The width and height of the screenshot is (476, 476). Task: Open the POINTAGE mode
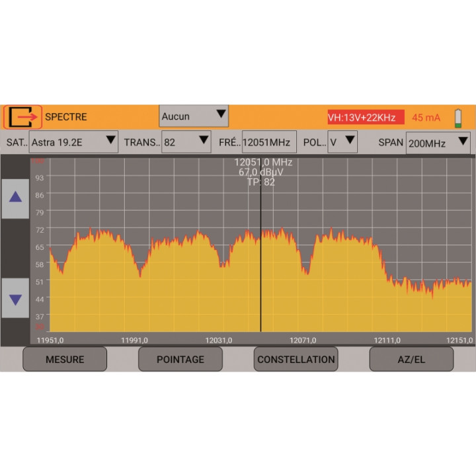(180, 360)
